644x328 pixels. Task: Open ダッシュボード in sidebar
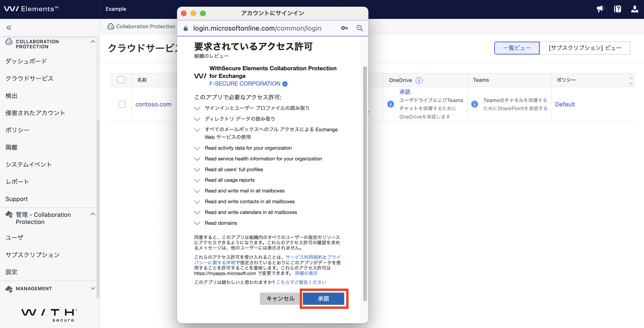coord(26,61)
